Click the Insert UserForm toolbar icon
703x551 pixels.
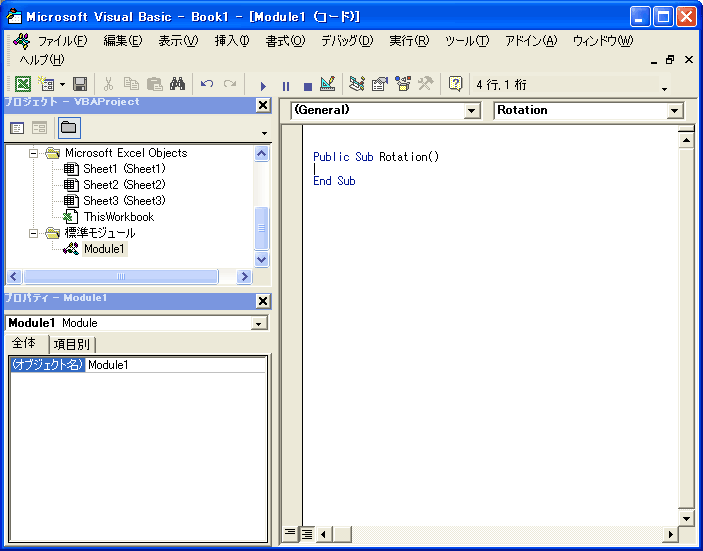(x=47, y=84)
